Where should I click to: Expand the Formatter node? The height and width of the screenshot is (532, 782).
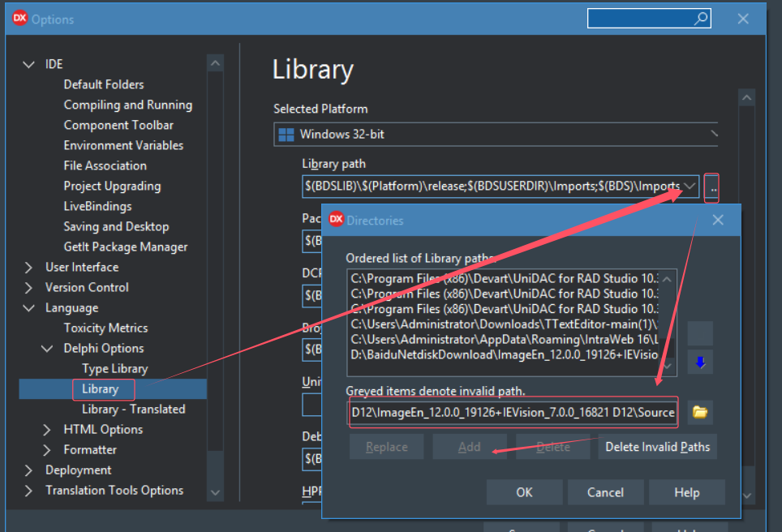pyautogui.click(x=47, y=450)
